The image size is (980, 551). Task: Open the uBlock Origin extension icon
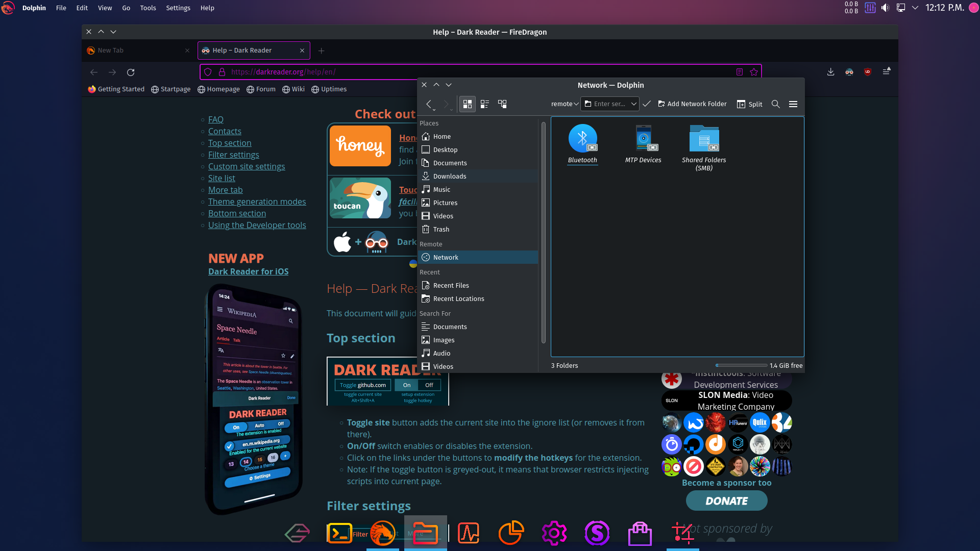(868, 72)
